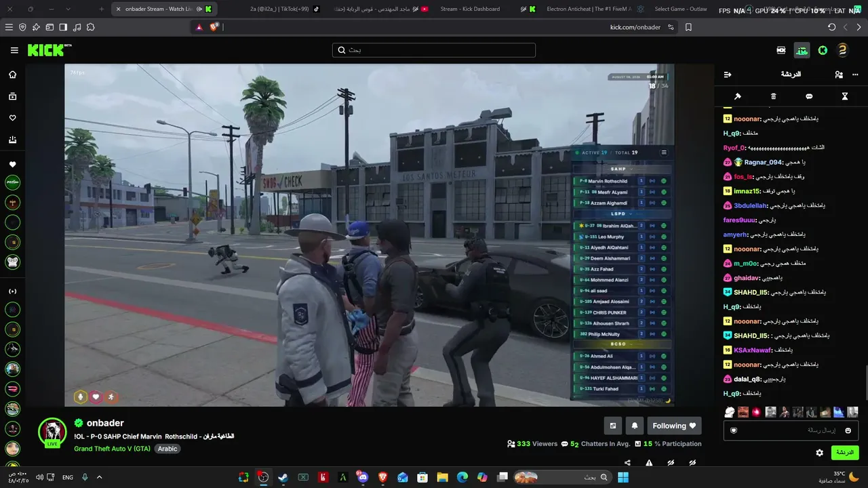Click the volume speaker icon in system tray
This screenshot has width=868, height=488.
tap(39, 477)
